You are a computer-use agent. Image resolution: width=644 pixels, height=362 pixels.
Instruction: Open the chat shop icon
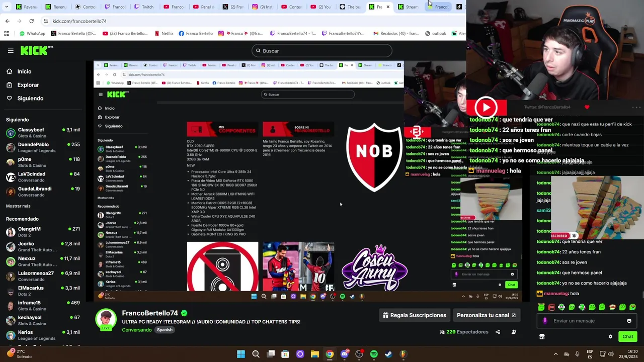pos(542,337)
